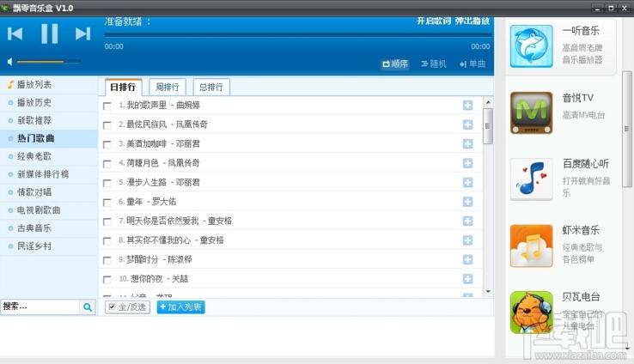Add 梦醒时分 with its plus icon
This screenshot has width=634, height=364.
tap(468, 259)
